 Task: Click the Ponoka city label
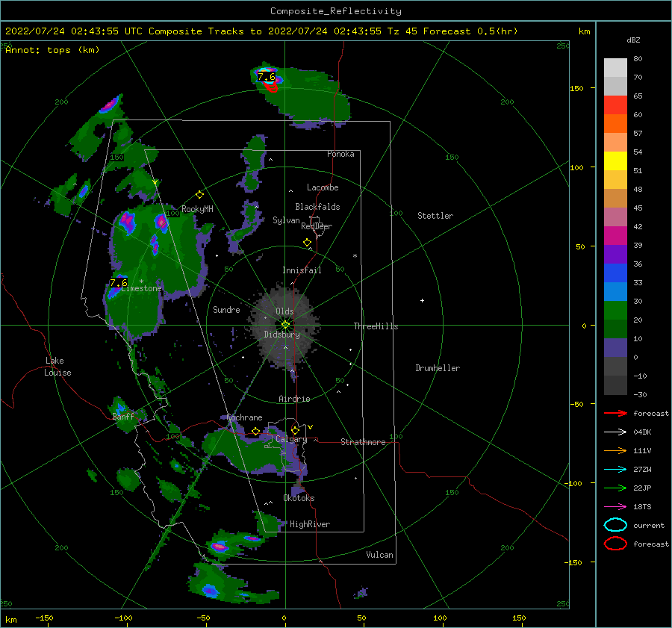pos(340,154)
